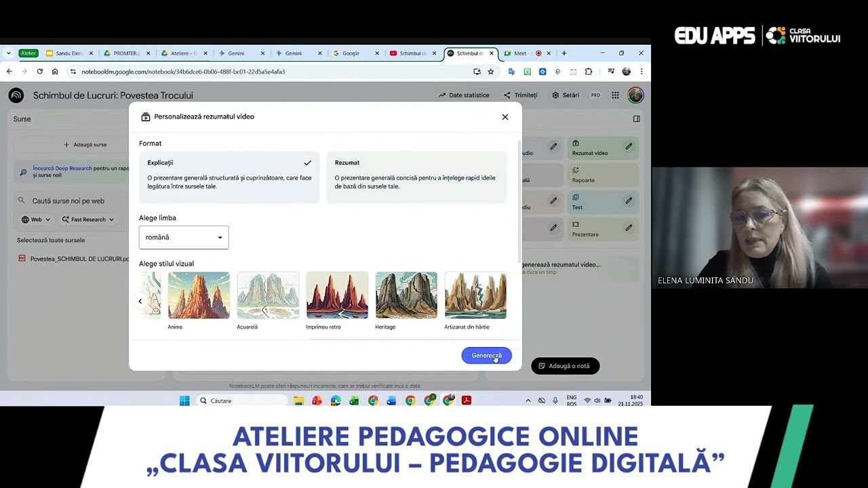Screen dimensions: 868x488
Task: Click the left arrow of style carousel
Action: click(x=140, y=302)
